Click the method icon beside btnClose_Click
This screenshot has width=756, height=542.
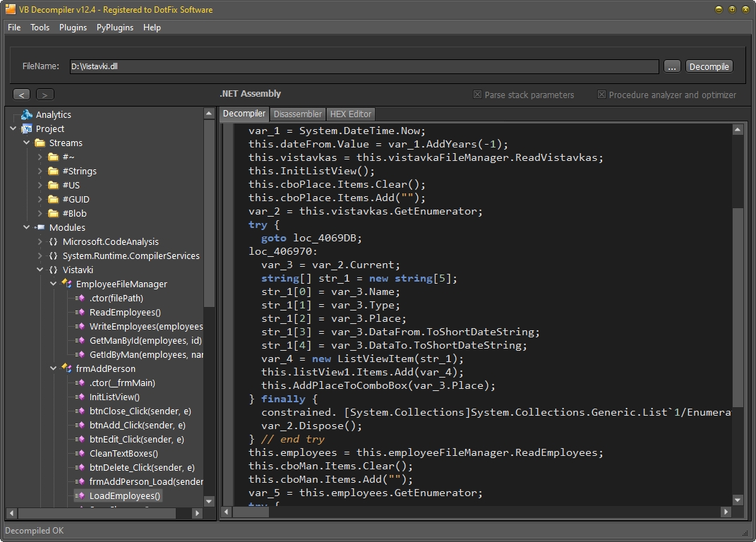[x=80, y=411]
